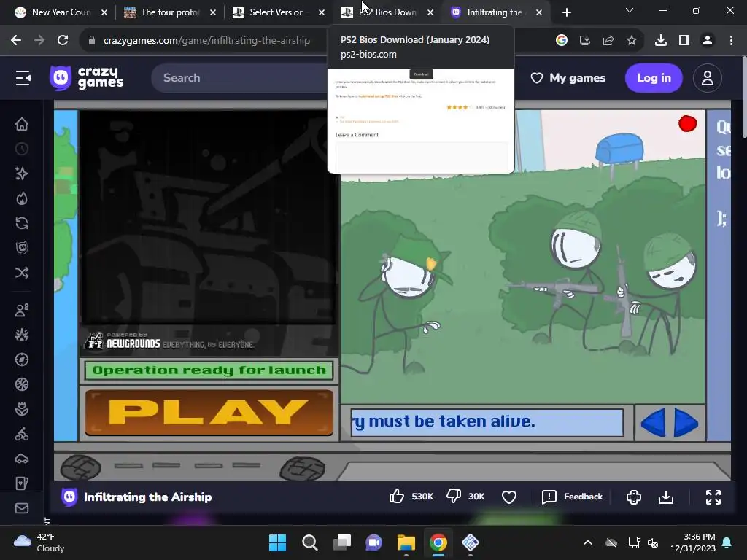Open 2 Player category icon in sidebar

(22, 310)
